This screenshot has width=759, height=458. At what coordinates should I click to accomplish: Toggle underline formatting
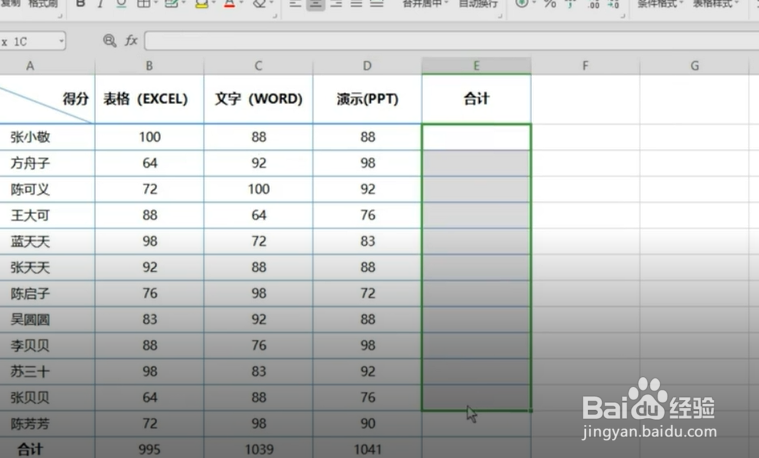pos(121,4)
